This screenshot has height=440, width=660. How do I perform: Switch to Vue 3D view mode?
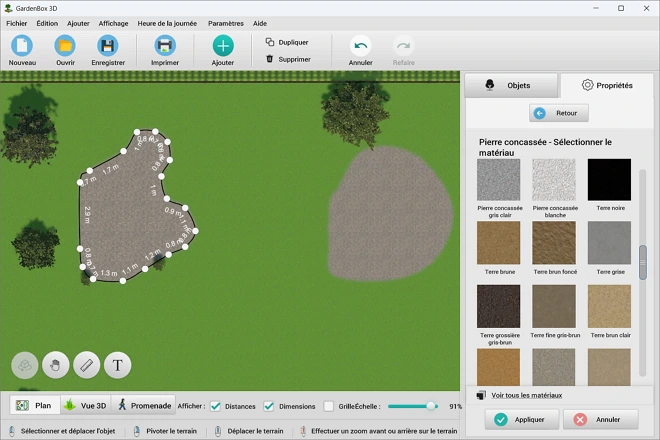click(85, 405)
